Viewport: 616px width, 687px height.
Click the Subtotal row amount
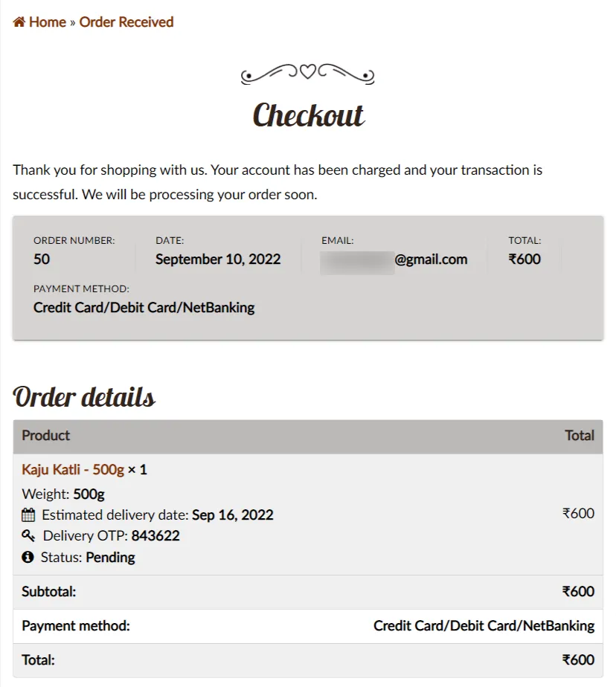pyautogui.click(x=578, y=592)
